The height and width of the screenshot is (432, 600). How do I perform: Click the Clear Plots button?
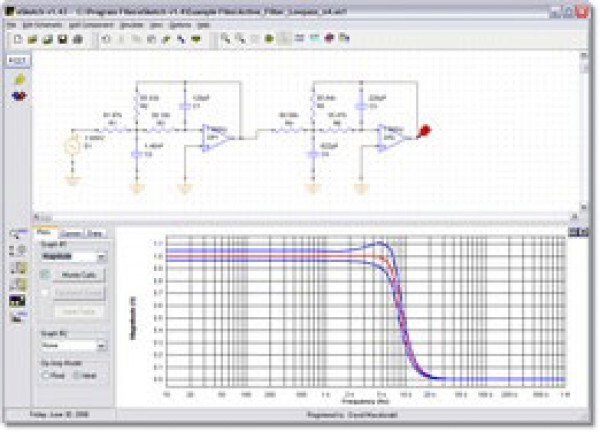point(78,311)
